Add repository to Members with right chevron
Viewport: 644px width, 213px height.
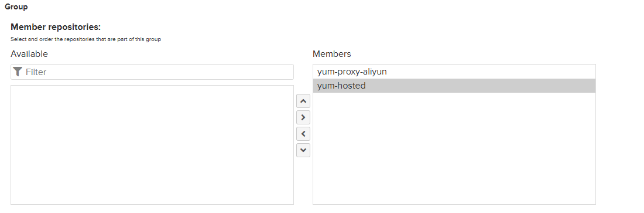[x=303, y=117]
